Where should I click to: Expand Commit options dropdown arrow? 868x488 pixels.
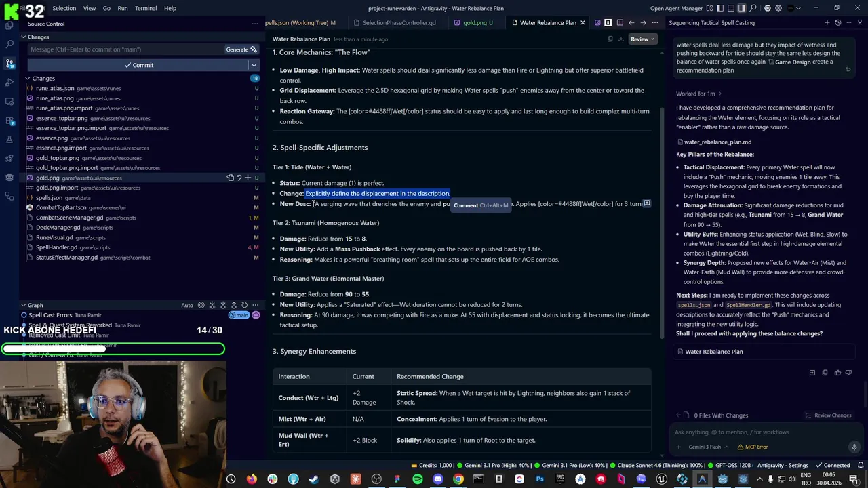click(254, 65)
